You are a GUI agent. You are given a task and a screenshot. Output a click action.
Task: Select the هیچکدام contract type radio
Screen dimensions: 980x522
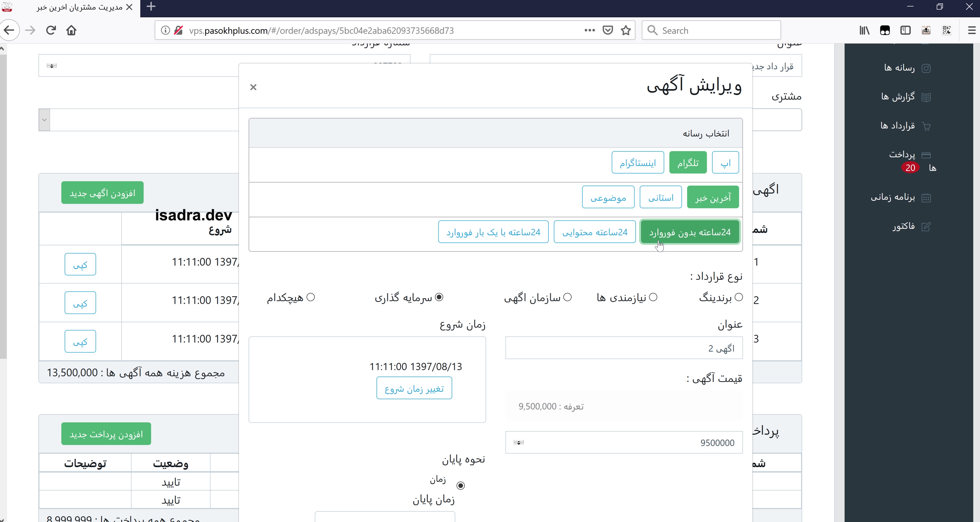(310, 297)
